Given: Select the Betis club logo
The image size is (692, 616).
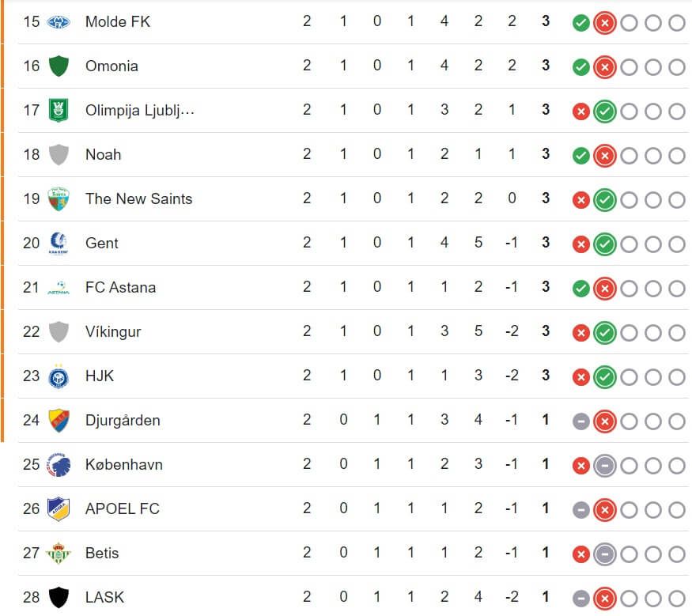Looking at the screenshot, I should [59, 554].
